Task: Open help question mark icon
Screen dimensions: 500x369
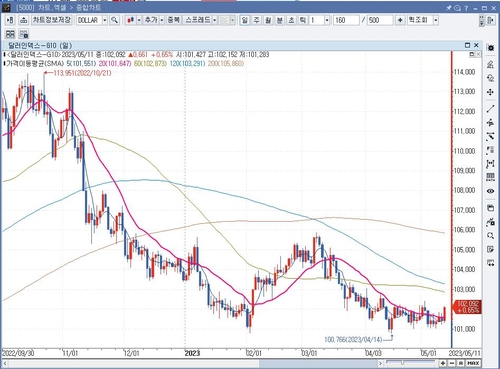Action: (x=466, y=7)
